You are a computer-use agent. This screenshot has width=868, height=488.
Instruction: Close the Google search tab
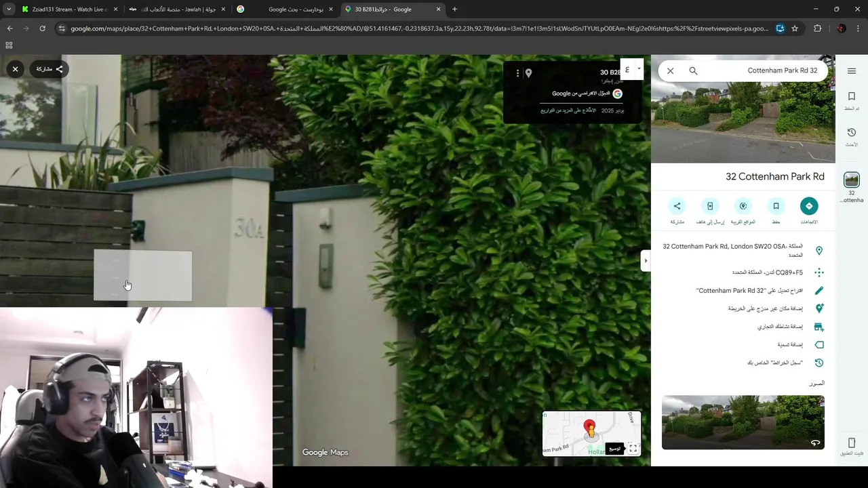click(331, 9)
